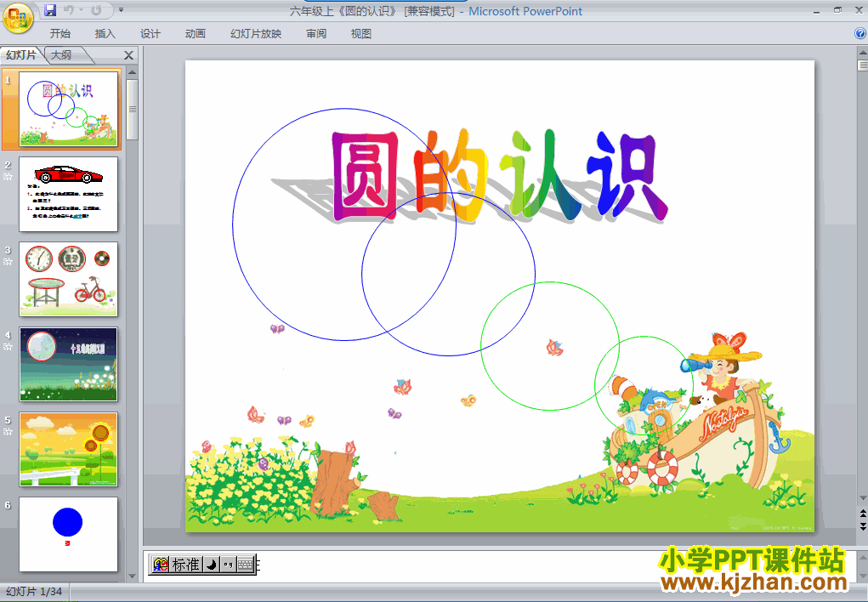The width and height of the screenshot is (868, 602).
Task: Open the 幻灯片放映 ribbon tab
Action: 256,34
